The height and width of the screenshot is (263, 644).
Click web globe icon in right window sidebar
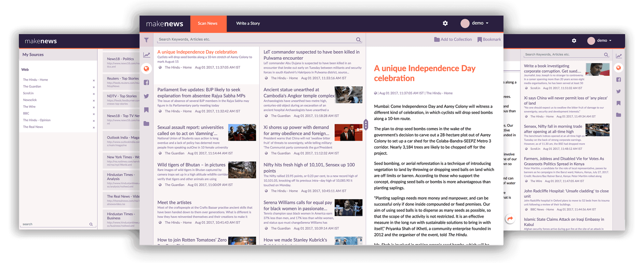point(619,68)
